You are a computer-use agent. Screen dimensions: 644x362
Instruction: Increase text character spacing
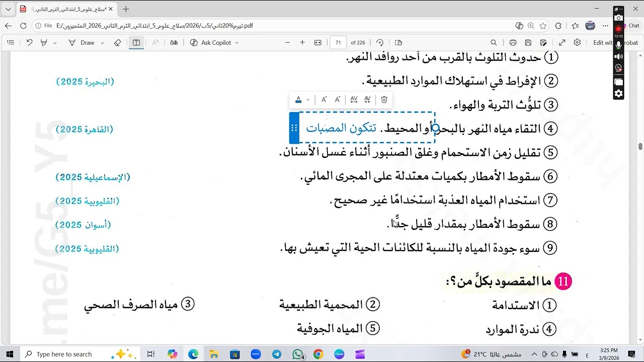354,100
